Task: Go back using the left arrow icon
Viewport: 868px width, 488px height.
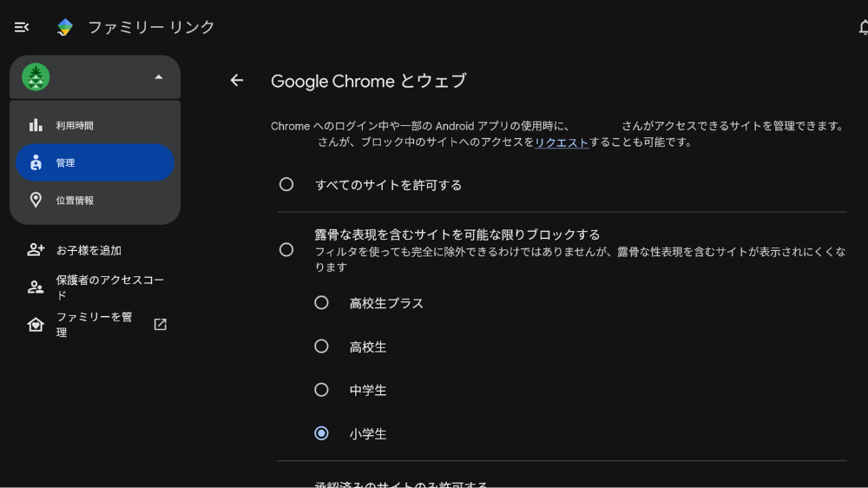Action: (x=237, y=80)
